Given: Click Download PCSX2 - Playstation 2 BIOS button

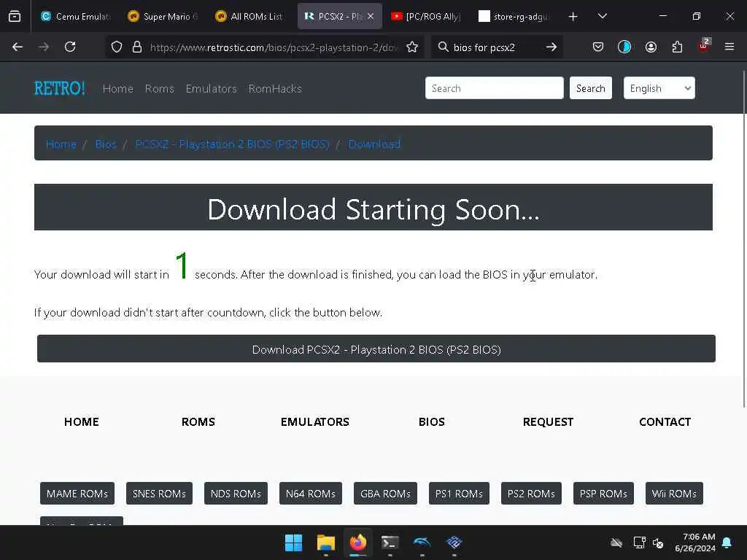Looking at the screenshot, I should point(376,349).
